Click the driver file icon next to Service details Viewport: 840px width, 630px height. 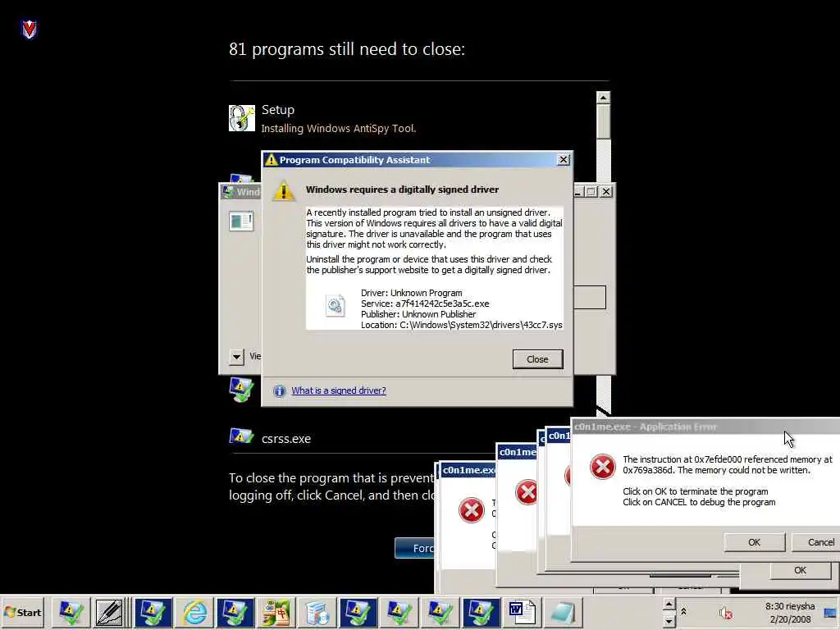(x=335, y=305)
